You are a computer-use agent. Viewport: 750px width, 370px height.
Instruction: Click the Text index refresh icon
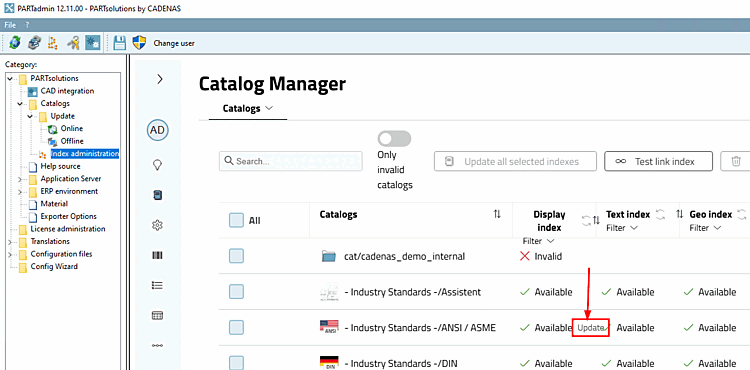point(661,215)
